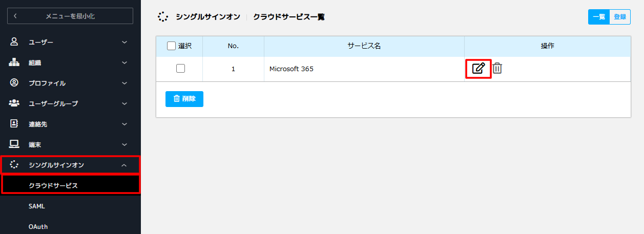
Task: Collapse the シングルサインオン menu chevron
Action: tap(124, 165)
